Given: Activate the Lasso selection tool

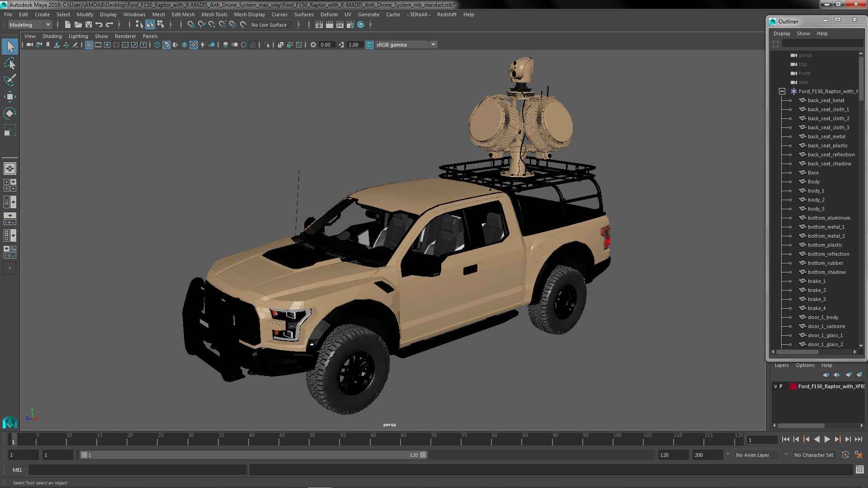Looking at the screenshot, I should 10,64.
